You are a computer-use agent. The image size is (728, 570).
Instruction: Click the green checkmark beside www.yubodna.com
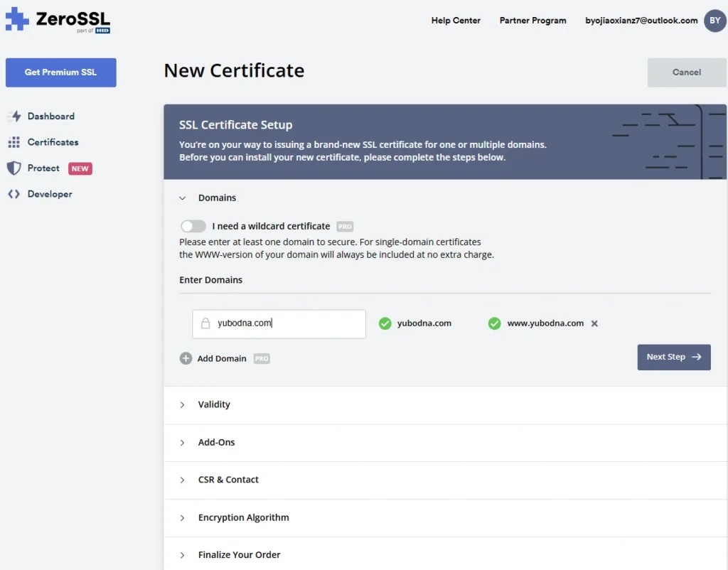pyautogui.click(x=494, y=323)
